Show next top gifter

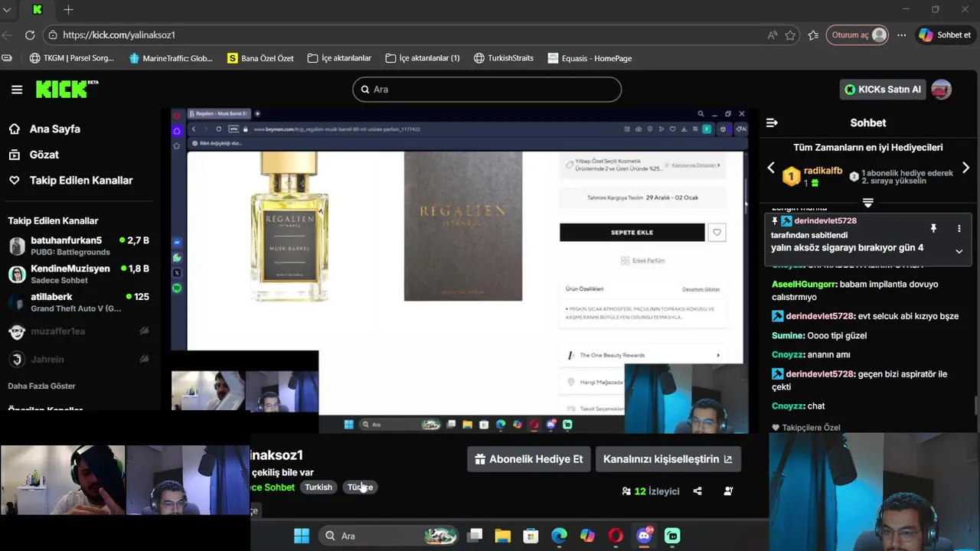pyautogui.click(x=965, y=168)
